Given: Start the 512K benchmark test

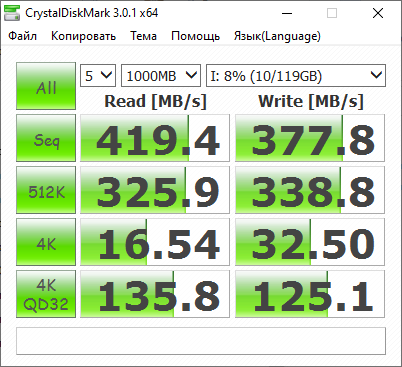Looking at the screenshot, I should tap(46, 190).
